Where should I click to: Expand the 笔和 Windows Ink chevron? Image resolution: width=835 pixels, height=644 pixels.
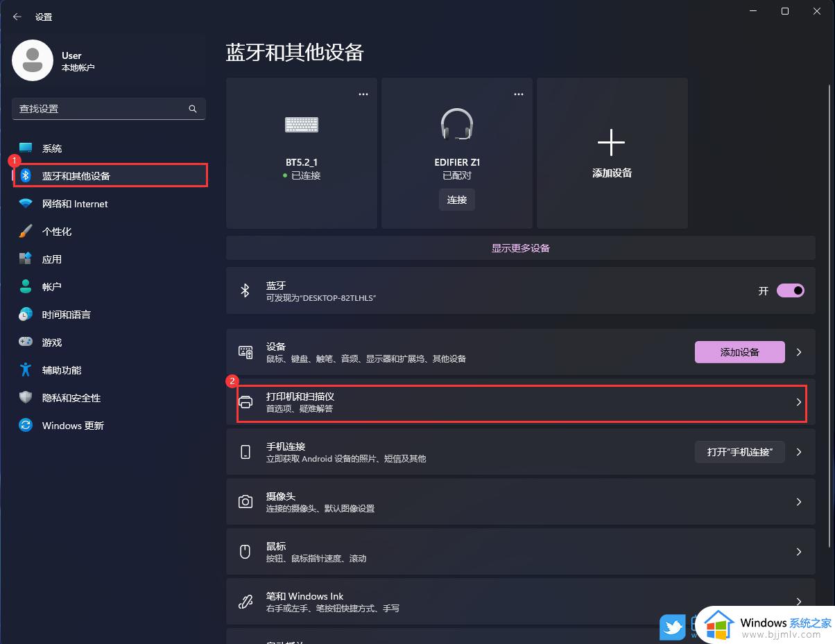[799, 602]
